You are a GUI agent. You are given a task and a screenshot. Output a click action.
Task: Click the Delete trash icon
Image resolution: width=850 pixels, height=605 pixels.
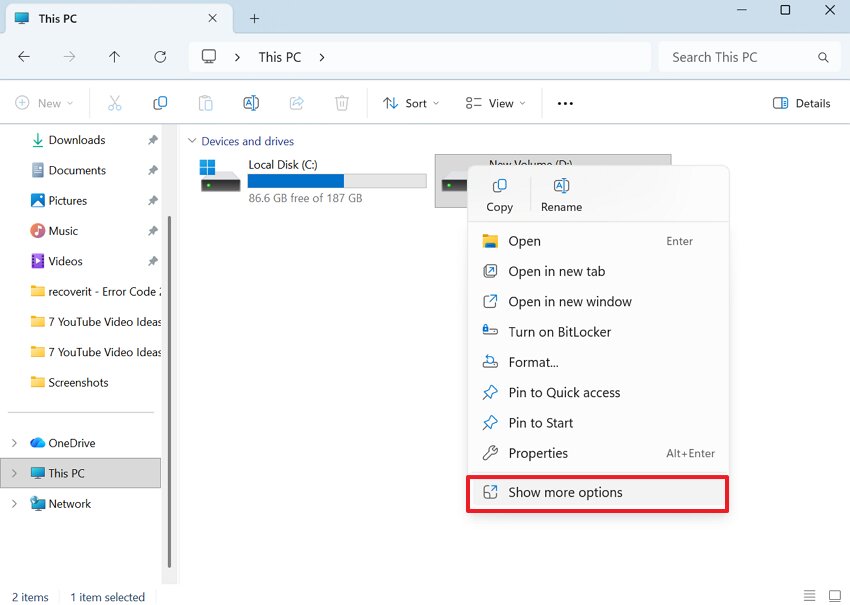click(x=341, y=103)
